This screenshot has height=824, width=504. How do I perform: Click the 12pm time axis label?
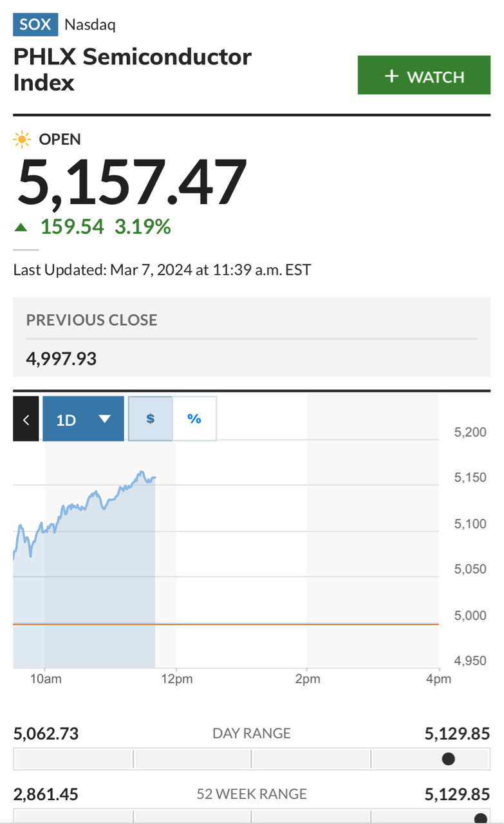176,679
